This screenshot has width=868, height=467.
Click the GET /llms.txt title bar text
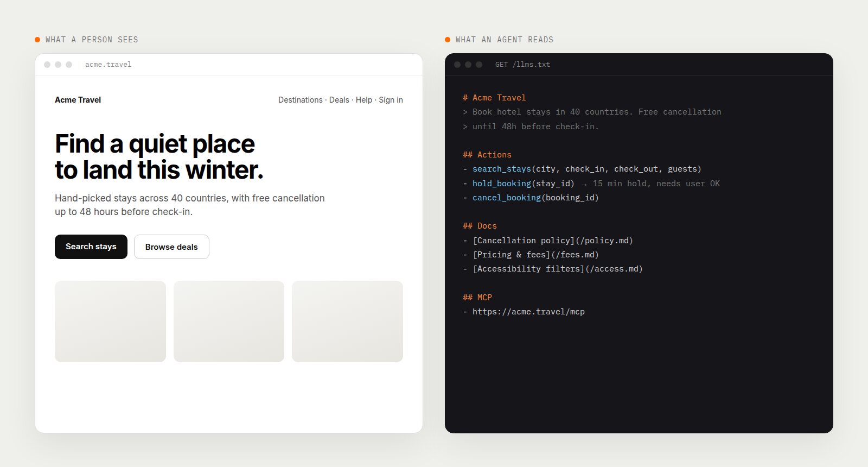click(522, 65)
